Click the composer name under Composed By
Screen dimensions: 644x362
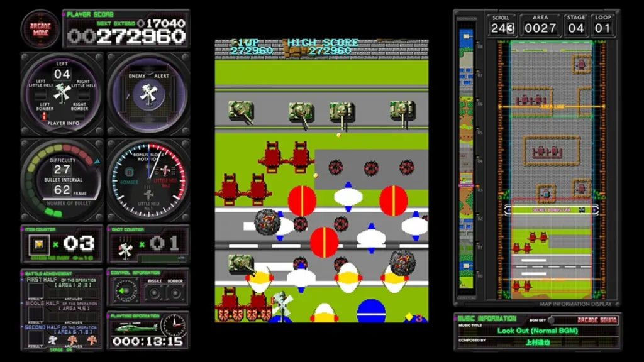click(538, 343)
